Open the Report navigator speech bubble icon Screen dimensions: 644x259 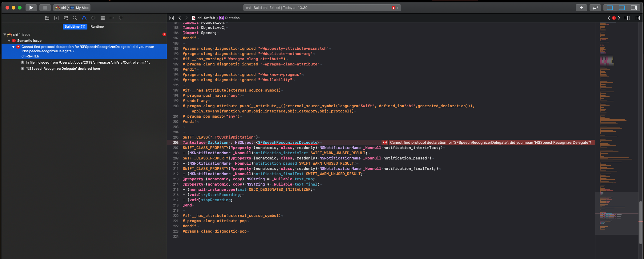(x=121, y=18)
